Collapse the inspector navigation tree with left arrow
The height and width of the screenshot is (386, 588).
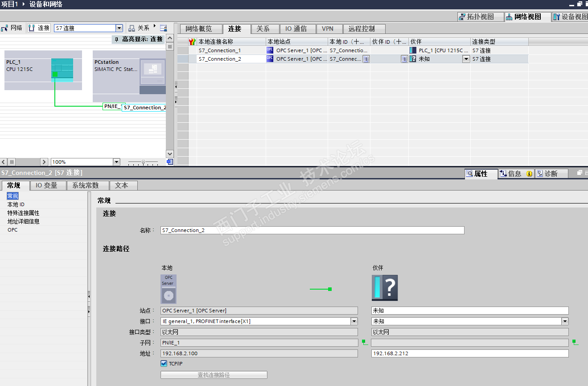pyautogui.click(x=89, y=295)
